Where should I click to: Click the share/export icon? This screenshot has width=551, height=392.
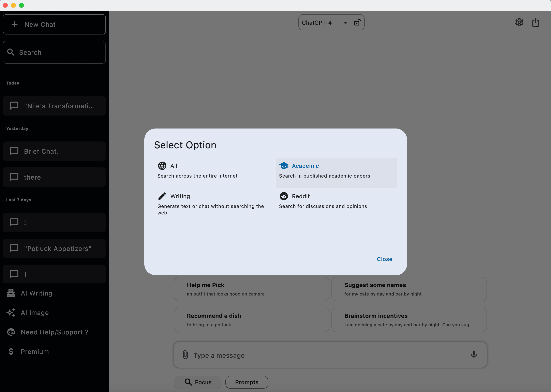[x=535, y=22]
